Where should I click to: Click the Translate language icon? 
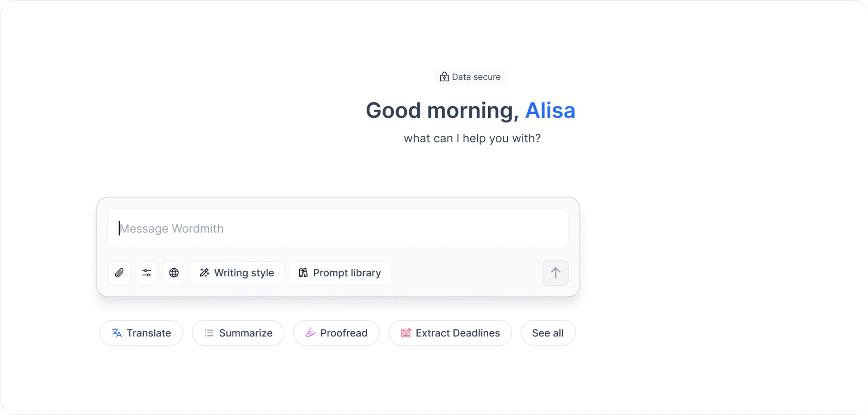coord(117,333)
